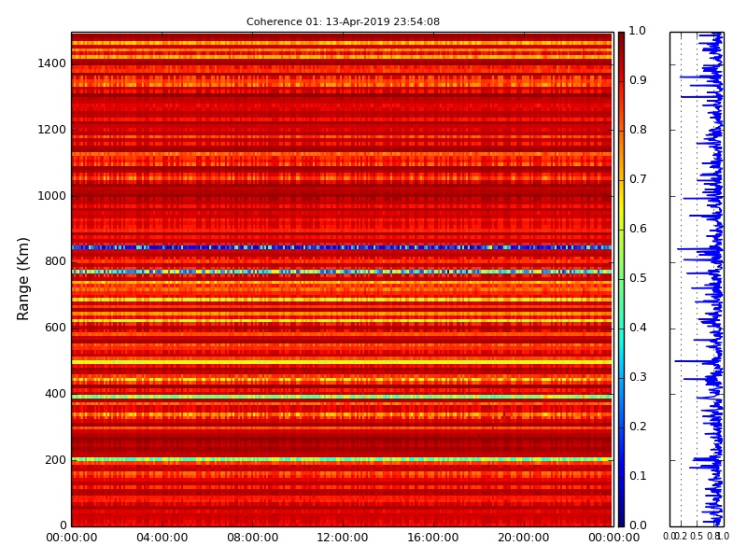Click the 12:00:00 time axis tick label

(x=343, y=538)
